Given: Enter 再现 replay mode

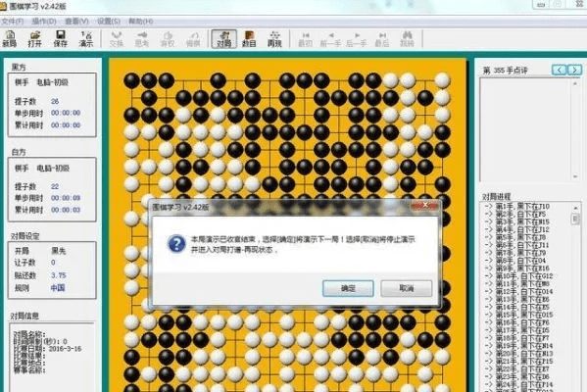Looking at the screenshot, I should tap(274, 39).
